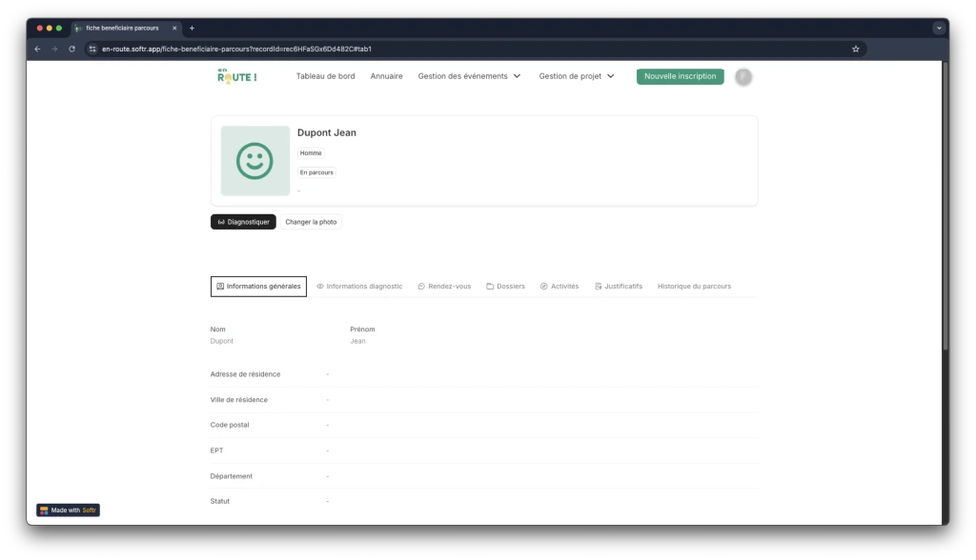The image size is (976, 560).
Task: Open a new browser tab
Action: coord(192,28)
